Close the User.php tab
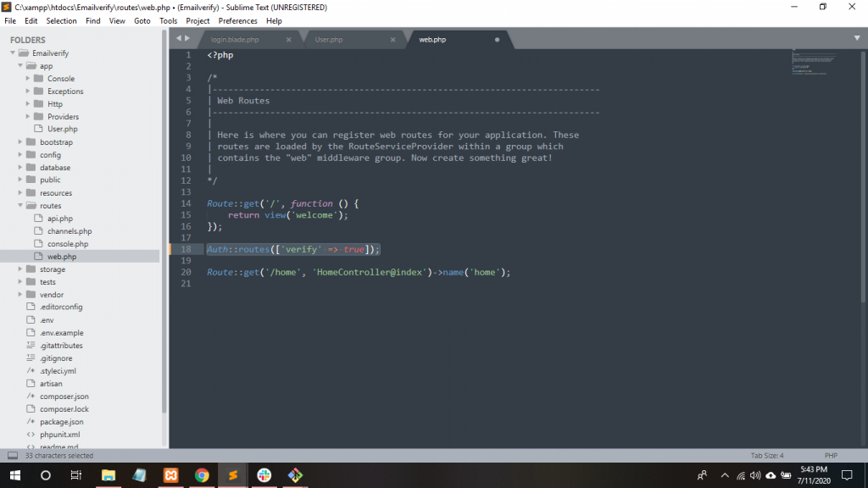The height and width of the screenshot is (488, 868). pos(392,40)
